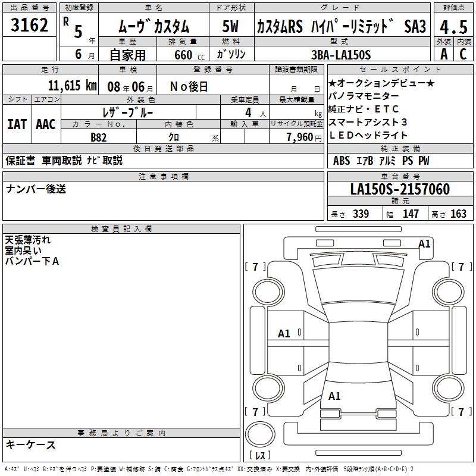This screenshot has width=476, height=476.
Task: Click the evaluation score 4.5
Action: [x=453, y=27]
